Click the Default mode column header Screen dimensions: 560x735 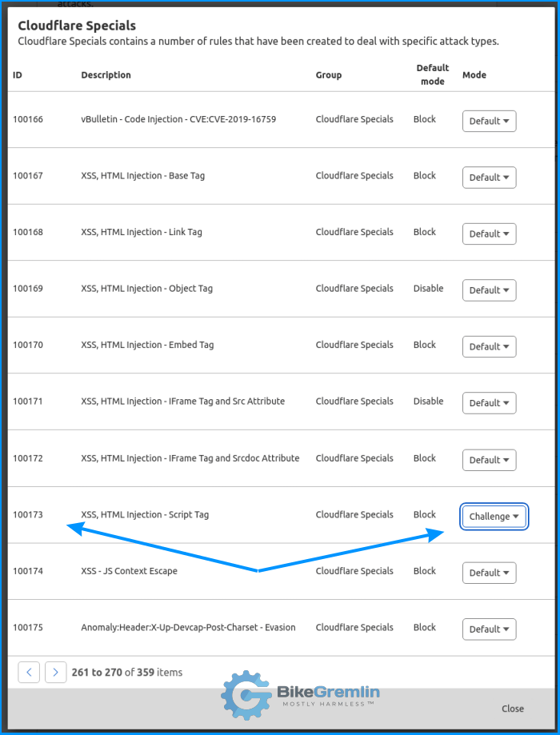433,74
